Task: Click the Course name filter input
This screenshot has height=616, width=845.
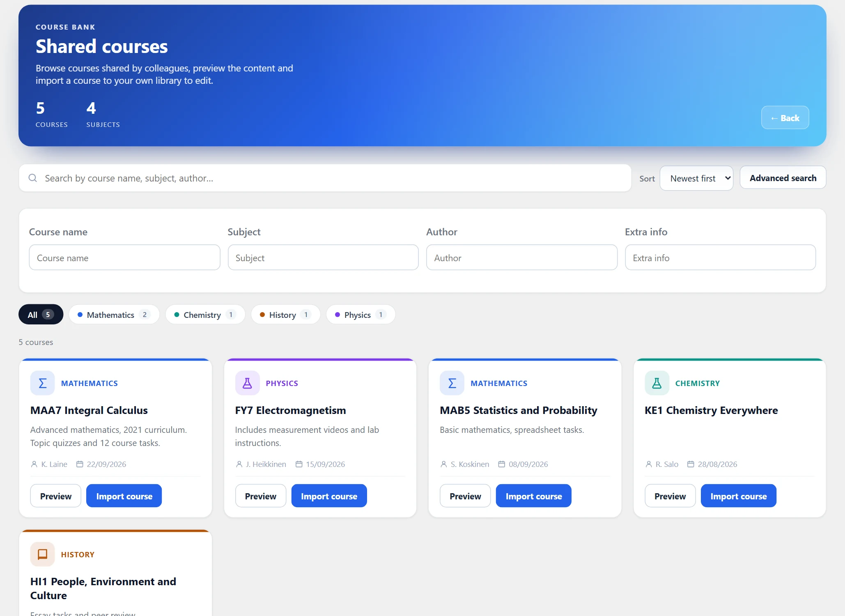Action: click(x=124, y=257)
